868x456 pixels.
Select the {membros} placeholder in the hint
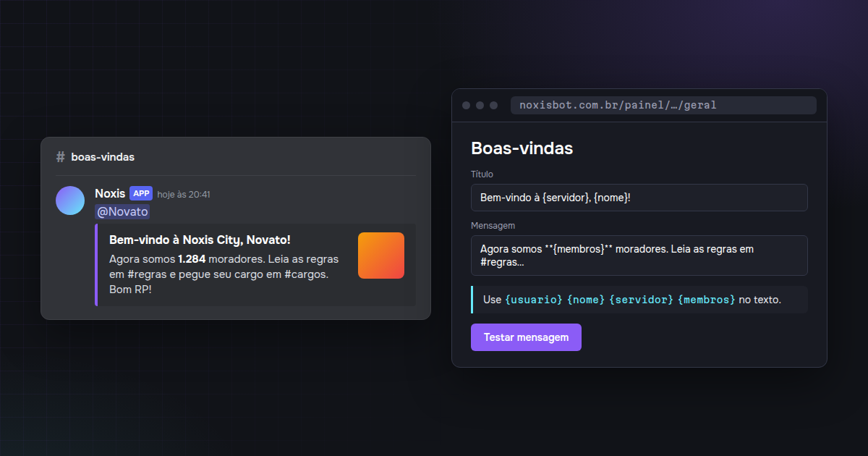click(x=707, y=300)
